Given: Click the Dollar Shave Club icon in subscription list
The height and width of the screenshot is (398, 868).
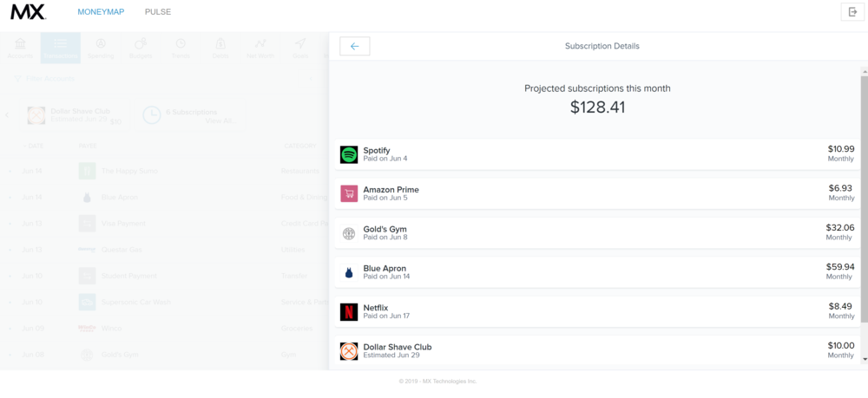Looking at the screenshot, I should tap(349, 351).
